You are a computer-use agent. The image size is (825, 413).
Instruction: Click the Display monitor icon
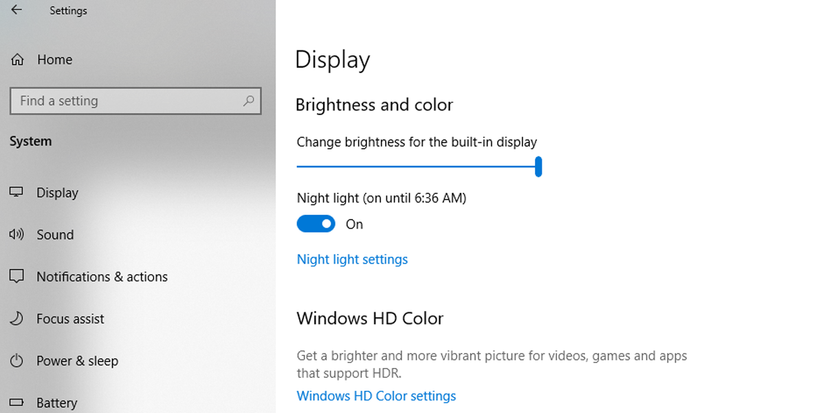pos(17,193)
